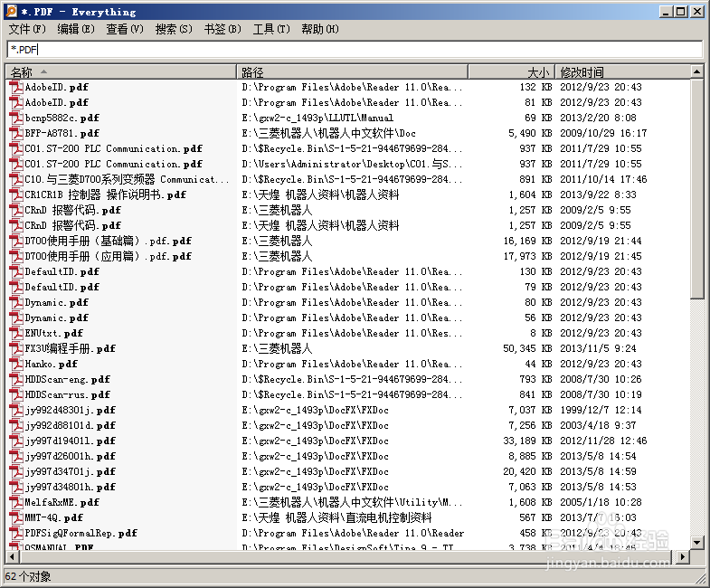Click the PDF icon of C10.与三菱D700系列变频器

[16, 179]
